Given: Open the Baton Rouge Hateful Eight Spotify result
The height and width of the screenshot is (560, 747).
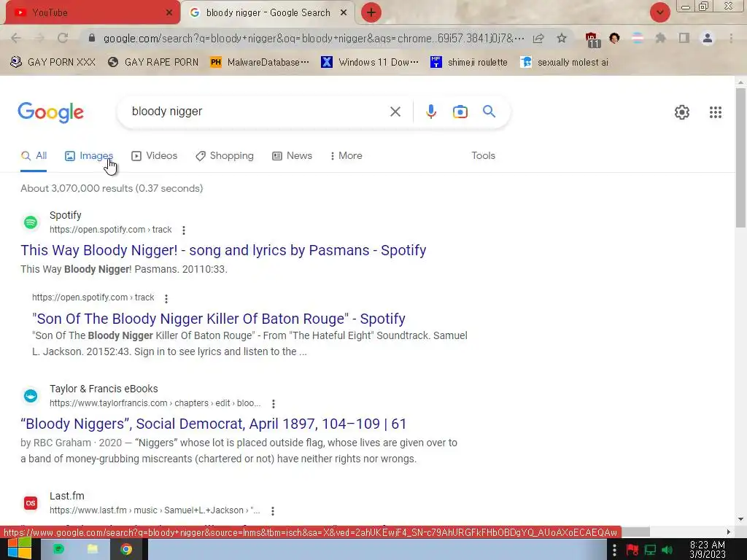Looking at the screenshot, I should tap(219, 319).
